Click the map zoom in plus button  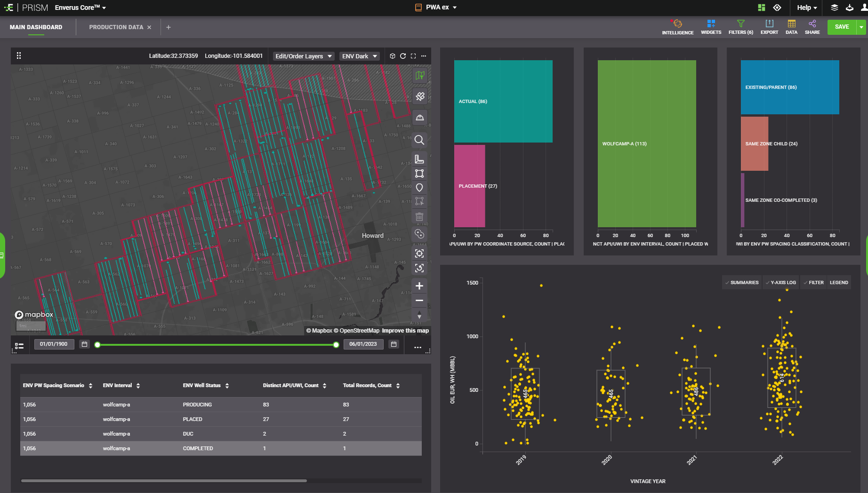[x=419, y=286]
